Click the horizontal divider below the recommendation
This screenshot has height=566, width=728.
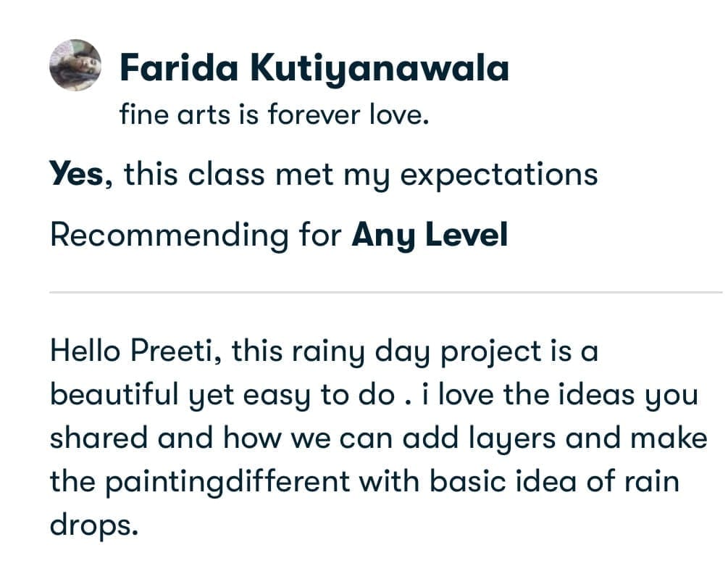coord(385,293)
